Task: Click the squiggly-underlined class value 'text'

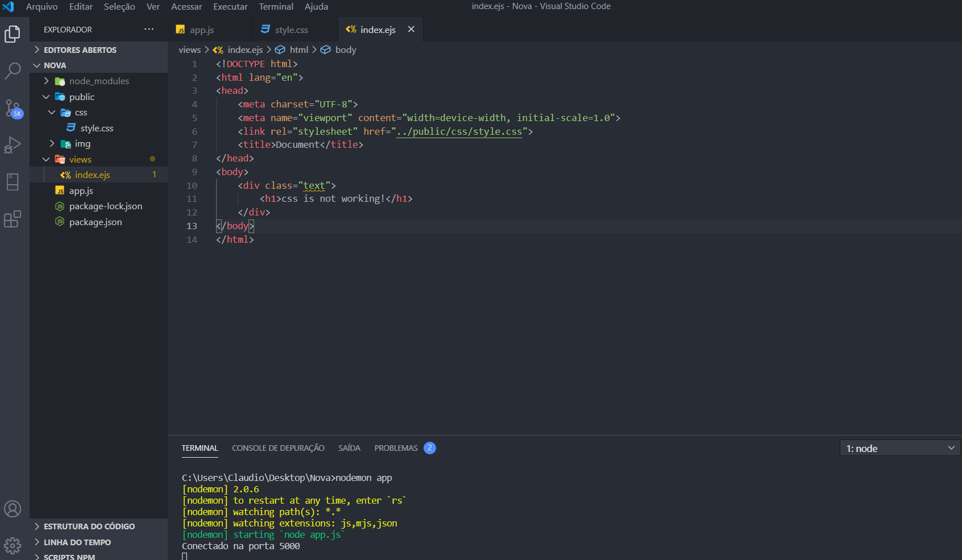Action: tap(314, 185)
